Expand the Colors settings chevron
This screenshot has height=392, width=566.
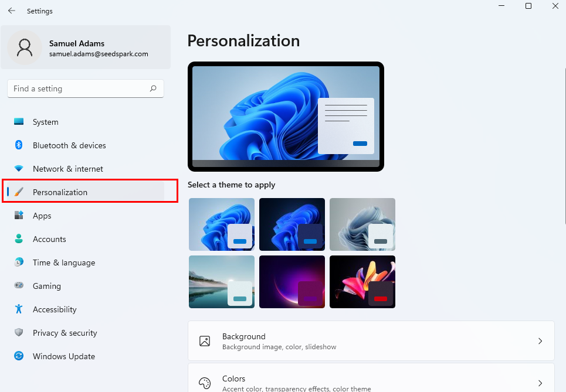540,383
